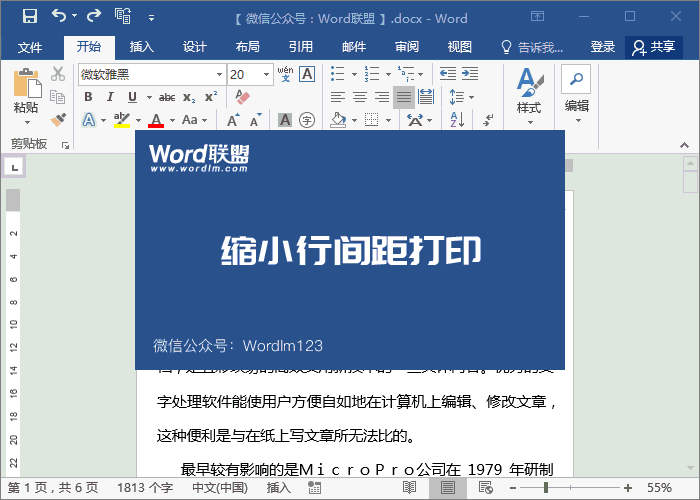Toggle Underline formatting

[x=132, y=97]
